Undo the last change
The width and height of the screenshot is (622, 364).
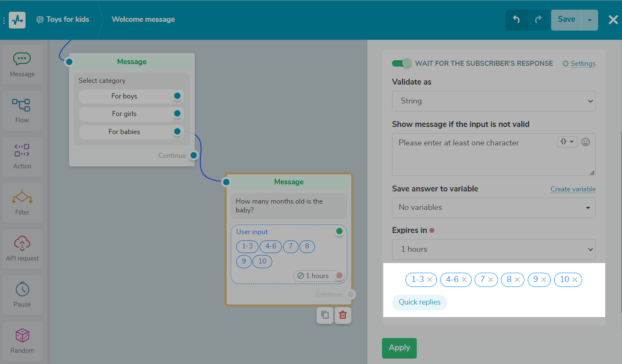point(516,20)
